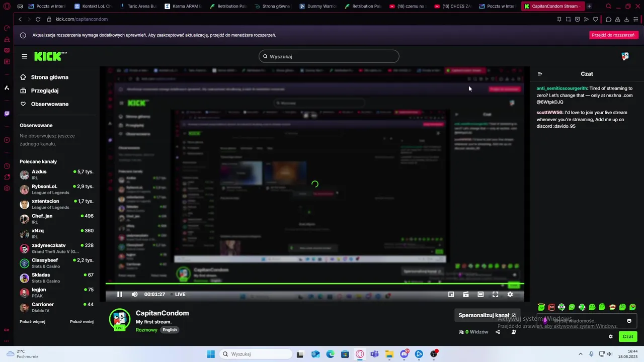Screen dimensions: 644x362
Task: Open xntentacion recommended channel
Action: coord(56,204)
